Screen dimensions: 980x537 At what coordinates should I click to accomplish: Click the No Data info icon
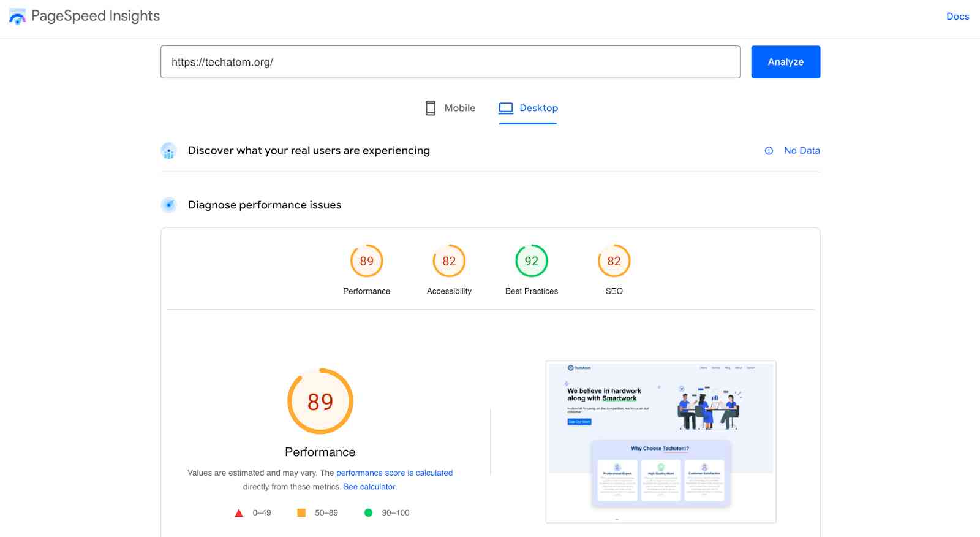(769, 151)
